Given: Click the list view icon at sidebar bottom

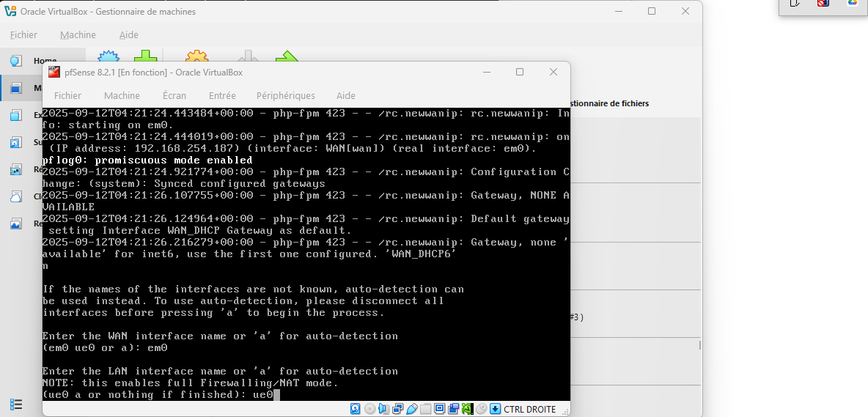Looking at the screenshot, I should (15, 404).
